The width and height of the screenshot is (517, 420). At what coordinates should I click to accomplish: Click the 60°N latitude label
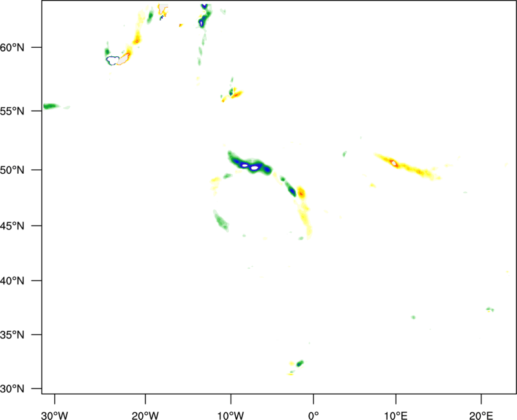12,48
